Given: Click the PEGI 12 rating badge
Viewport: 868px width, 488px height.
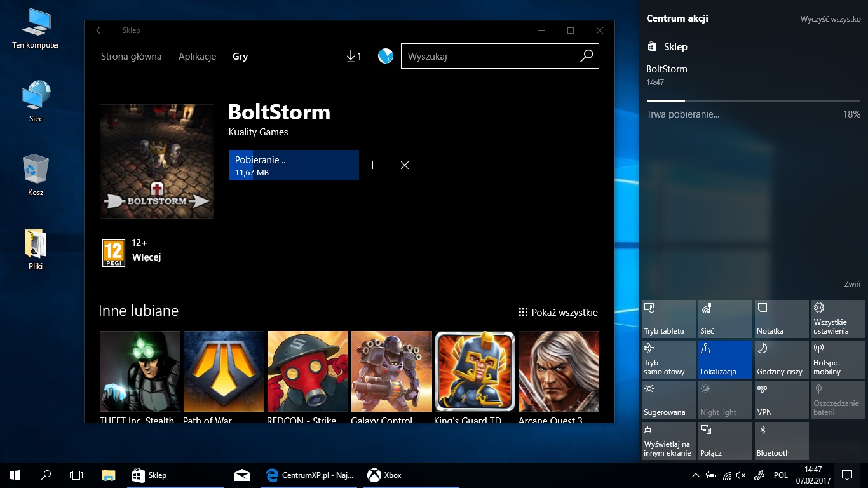Looking at the screenshot, I should click(x=114, y=253).
